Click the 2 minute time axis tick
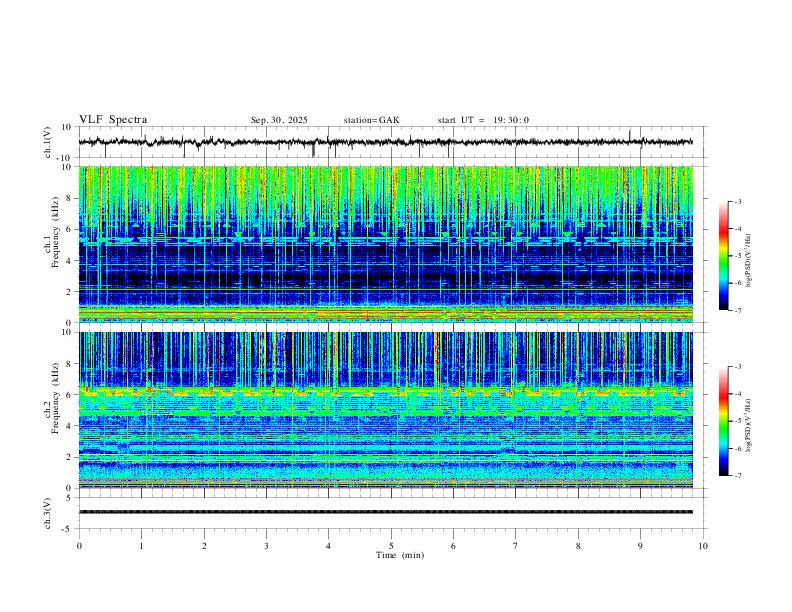Screen dimensions: 792x612 click(x=204, y=546)
